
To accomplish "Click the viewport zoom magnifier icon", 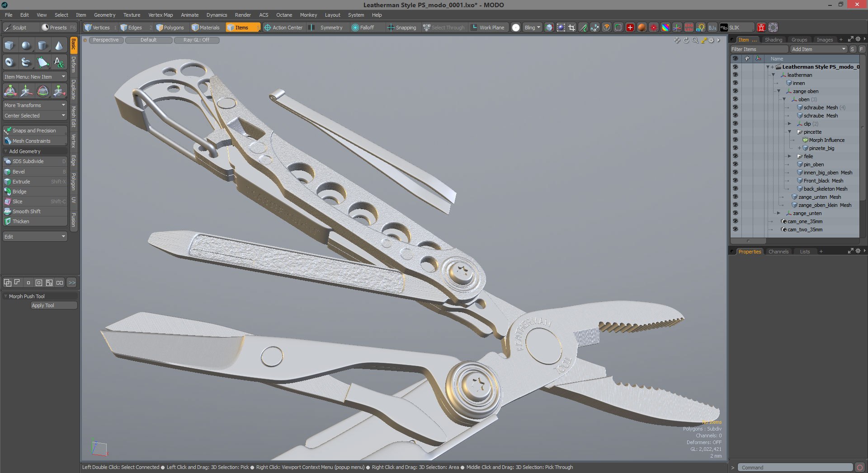I will (695, 40).
